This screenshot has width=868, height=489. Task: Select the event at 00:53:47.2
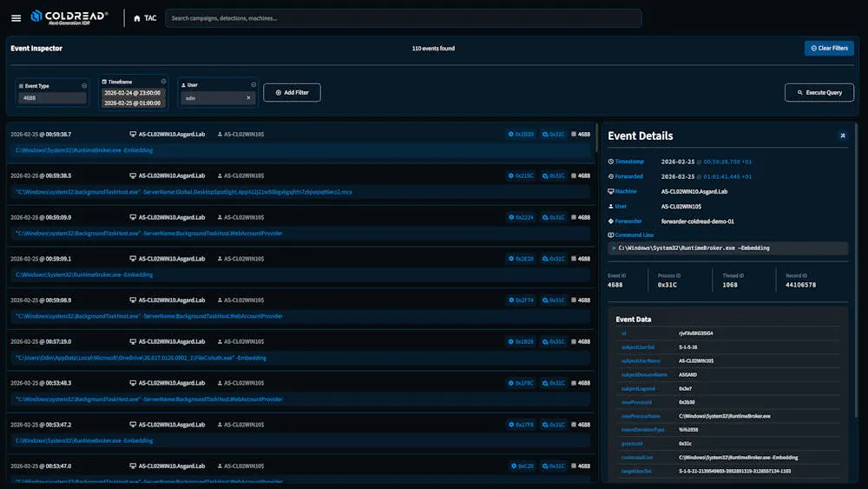(300, 433)
